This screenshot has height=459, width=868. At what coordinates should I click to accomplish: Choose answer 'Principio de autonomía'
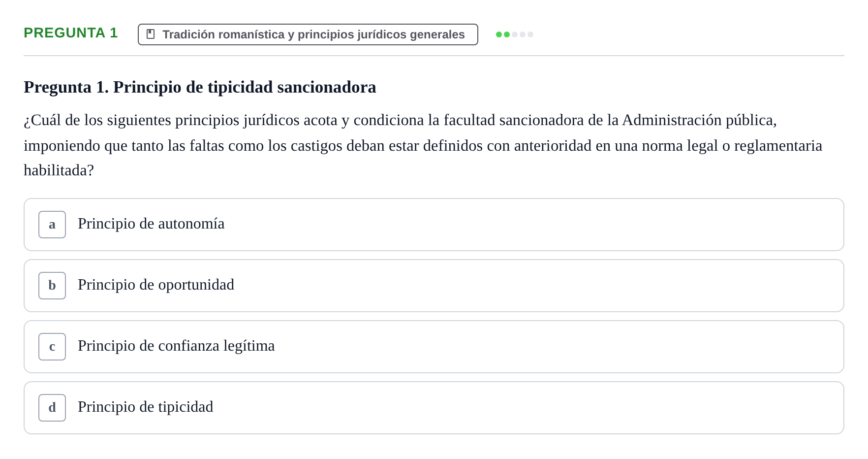point(434,225)
